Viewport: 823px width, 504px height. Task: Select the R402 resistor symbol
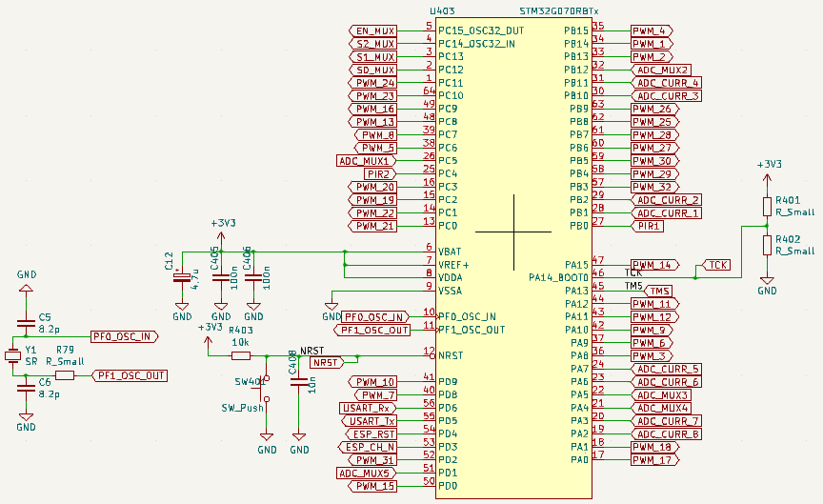coord(767,245)
